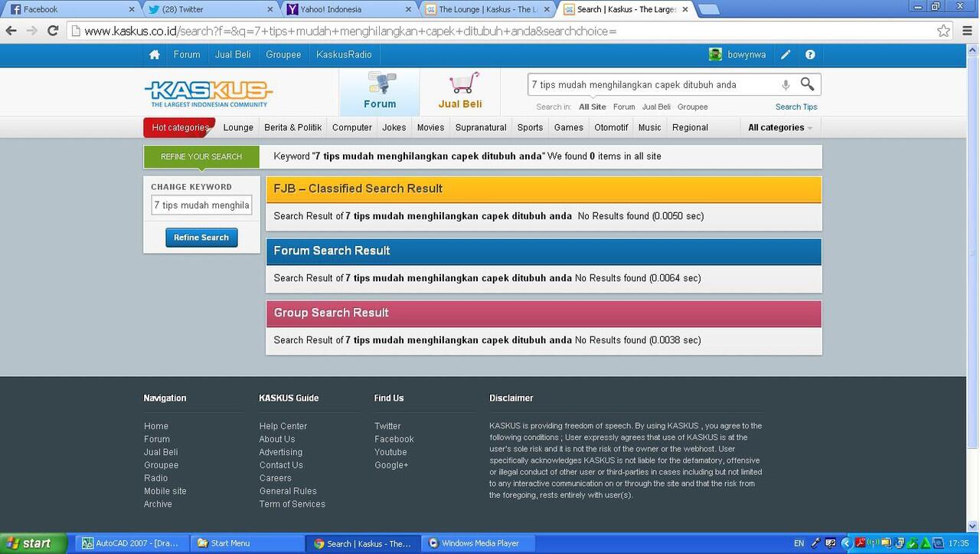This screenshot has height=554, width=980.
Task: Open Search Tips link
Action: [796, 107]
